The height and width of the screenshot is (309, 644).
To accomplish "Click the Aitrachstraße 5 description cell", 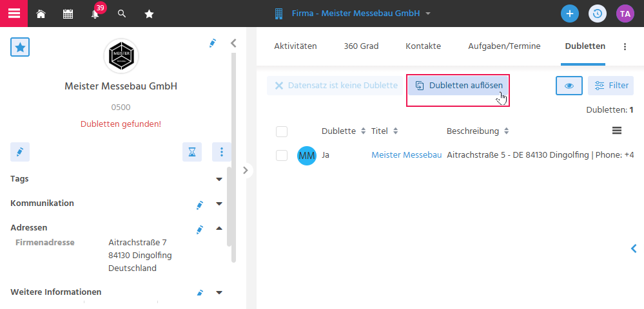I will click(x=540, y=155).
